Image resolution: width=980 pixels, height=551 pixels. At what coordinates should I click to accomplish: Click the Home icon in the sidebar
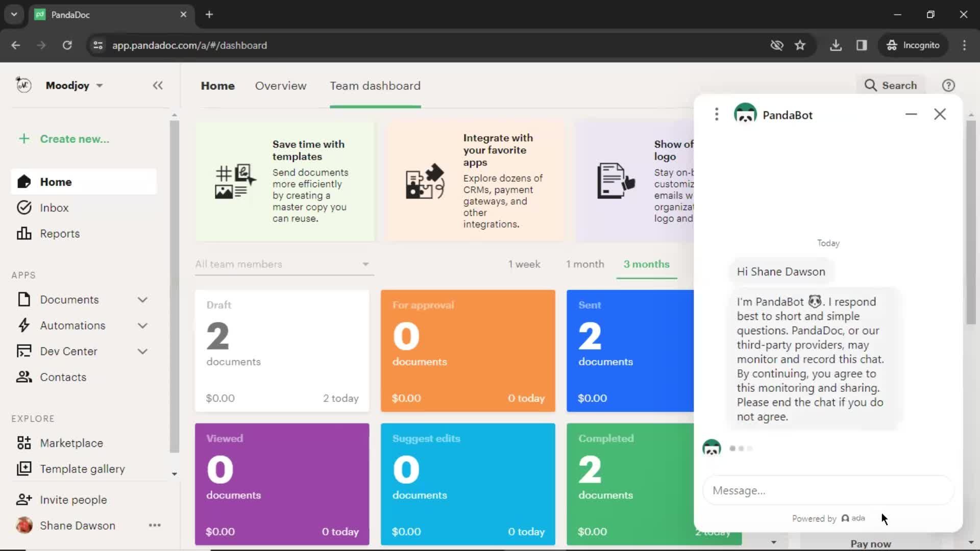(x=24, y=182)
